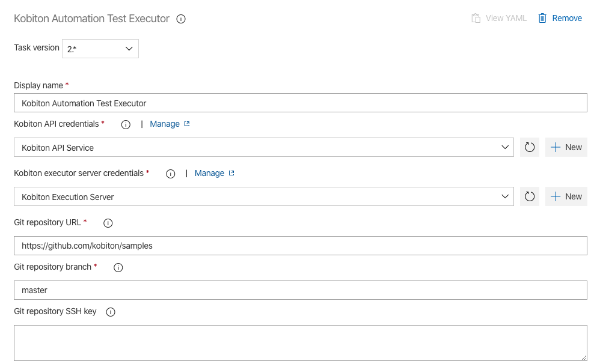Open Manage link for executor server credentials
Viewport: 597px width, 364px height.
click(x=215, y=174)
